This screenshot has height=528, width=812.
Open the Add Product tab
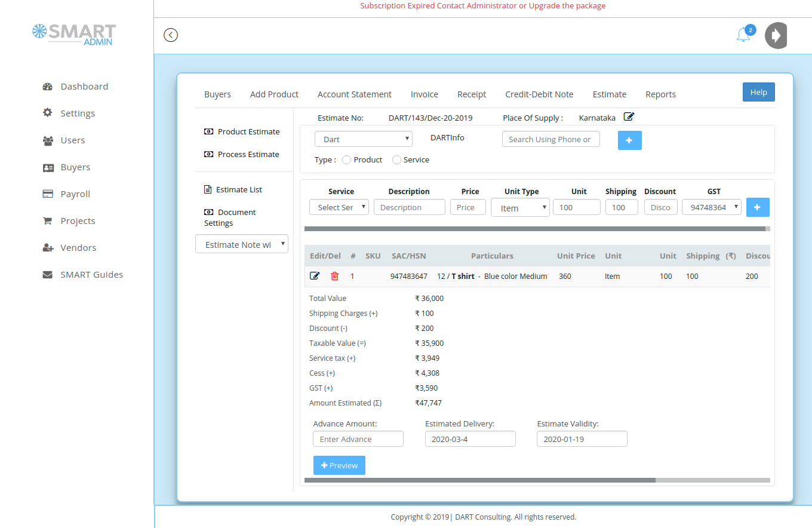click(x=274, y=94)
